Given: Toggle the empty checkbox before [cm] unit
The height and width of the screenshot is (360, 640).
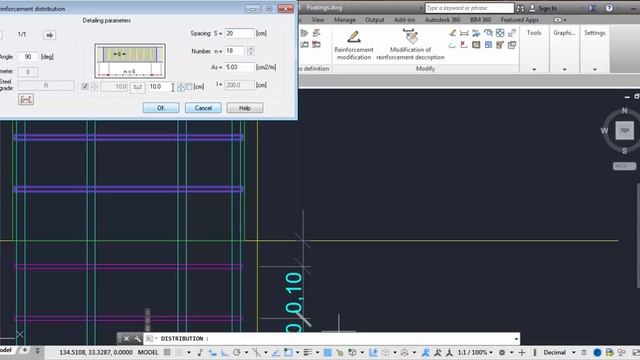Looking at the screenshot, I should click(x=189, y=87).
